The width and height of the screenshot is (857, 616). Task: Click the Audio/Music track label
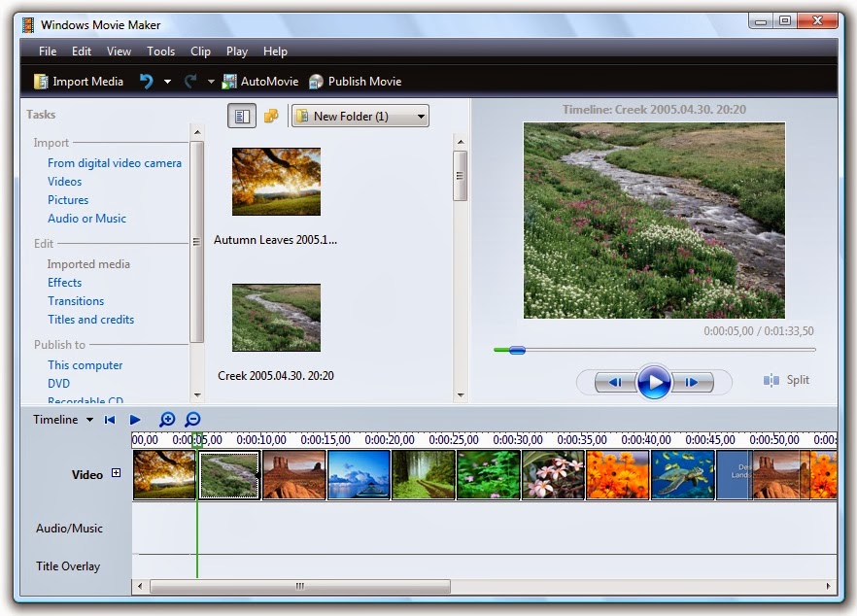point(69,529)
